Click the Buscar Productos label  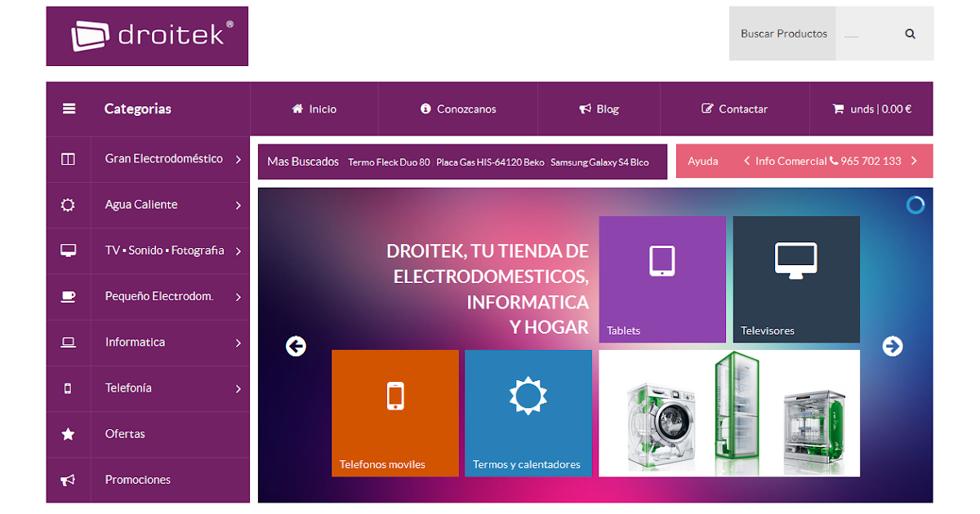pos(784,34)
